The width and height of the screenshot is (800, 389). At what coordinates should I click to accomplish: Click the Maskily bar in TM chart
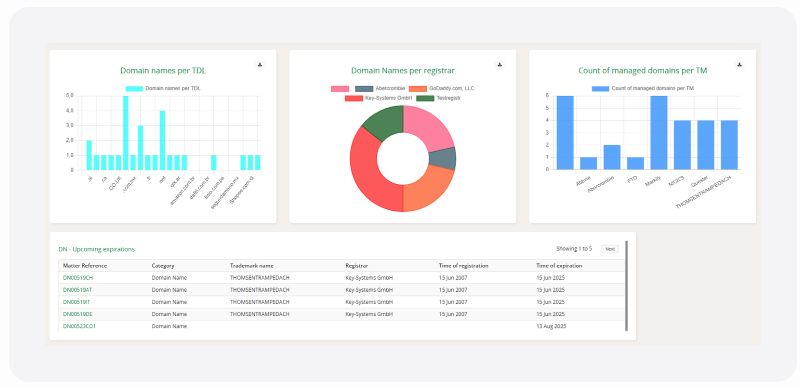[659, 133]
